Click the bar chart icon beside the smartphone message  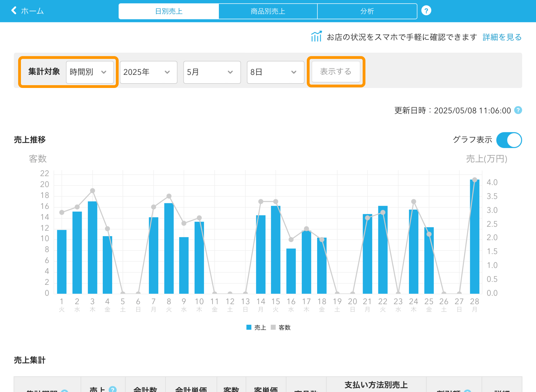click(x=316, y=37)
